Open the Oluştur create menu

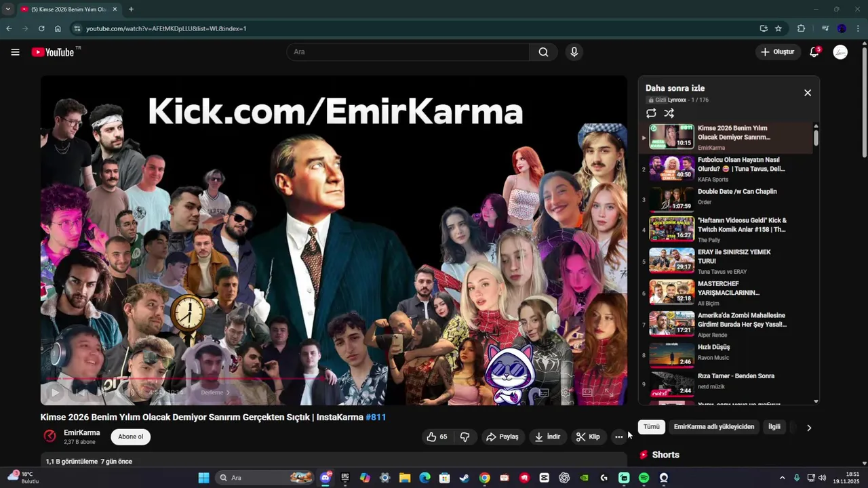click(x=777, y=52)
